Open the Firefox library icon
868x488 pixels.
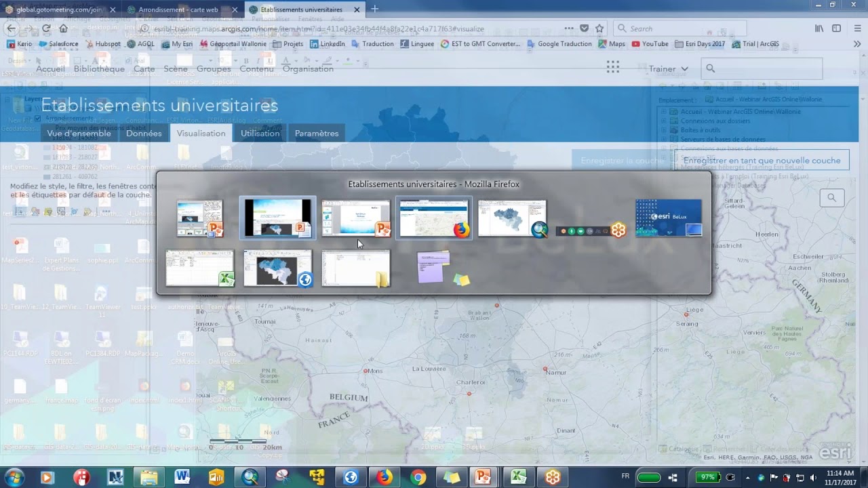click(819, 28)
